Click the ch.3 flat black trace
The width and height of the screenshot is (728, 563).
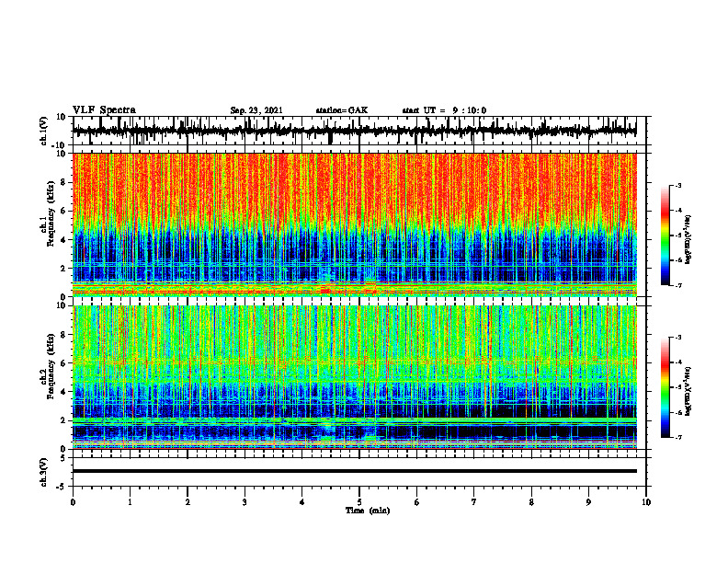[355, 471]
